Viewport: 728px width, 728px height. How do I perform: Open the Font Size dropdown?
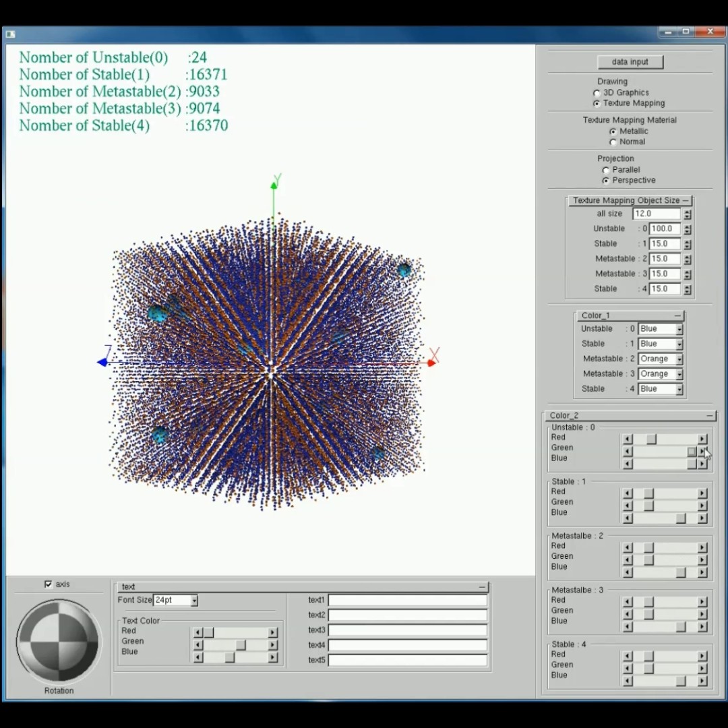tap(194, 600)
